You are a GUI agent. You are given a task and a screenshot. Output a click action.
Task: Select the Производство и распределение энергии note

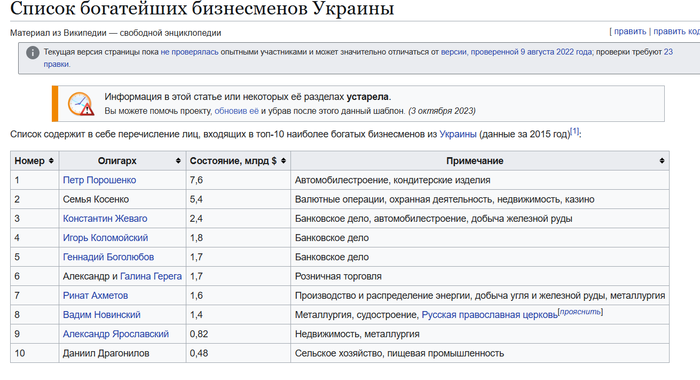[480, 295]
